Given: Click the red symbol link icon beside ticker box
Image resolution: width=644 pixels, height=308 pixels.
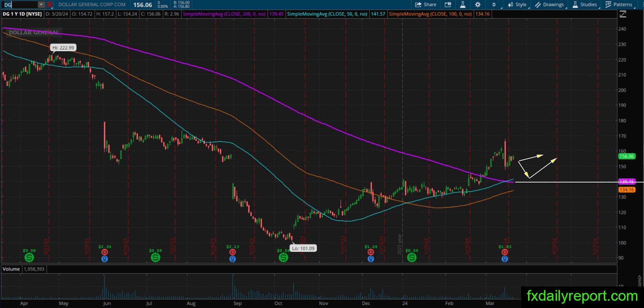Looking at the screenshot, I should coord(50,4).
